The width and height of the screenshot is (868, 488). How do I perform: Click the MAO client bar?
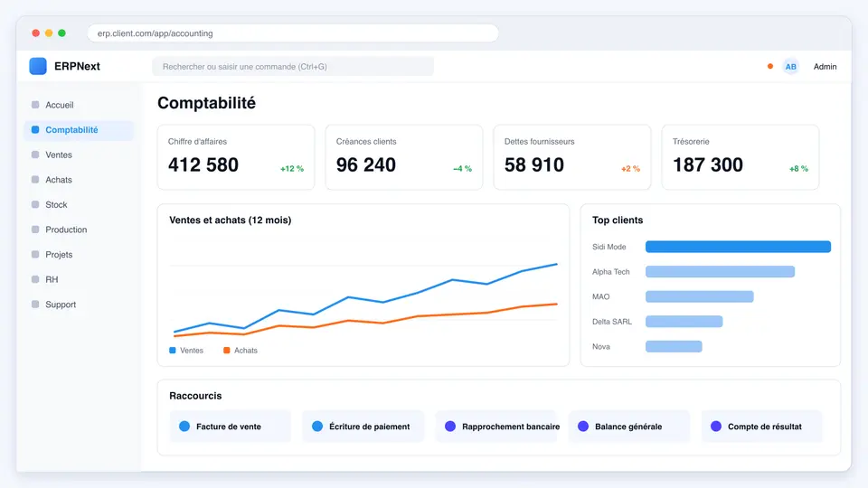point(699,296)
